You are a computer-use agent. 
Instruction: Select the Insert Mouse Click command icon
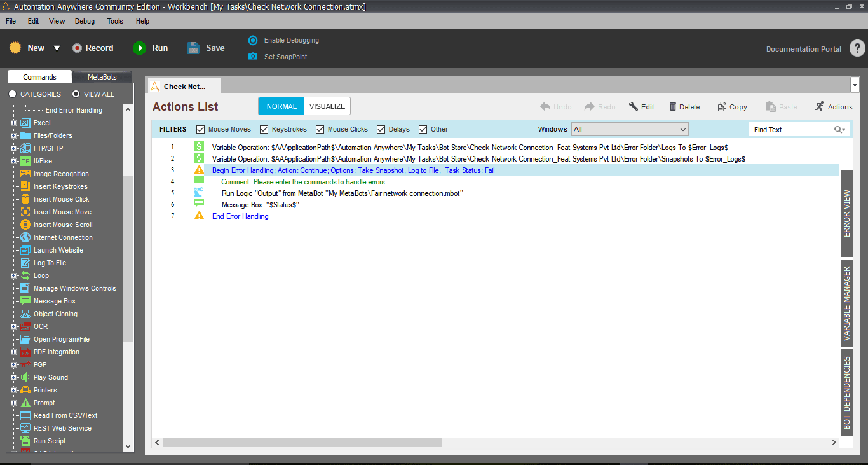(25, 199)
